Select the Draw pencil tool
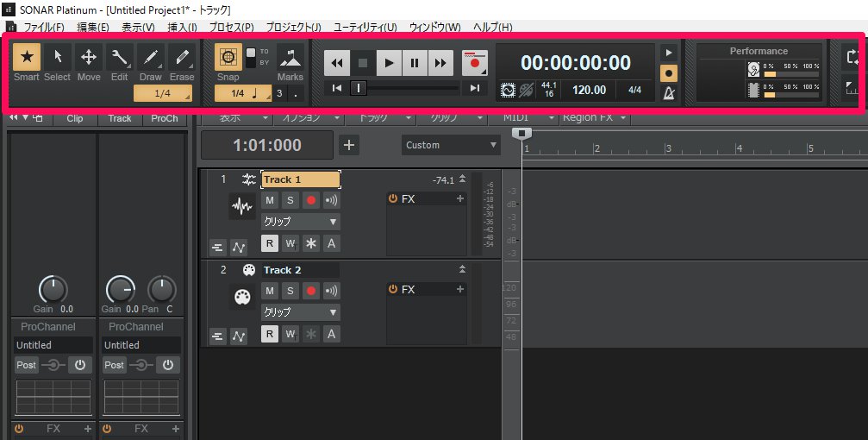Image resolution: width=868 pixels, height=440 pixels. click(x=151, y=57)
